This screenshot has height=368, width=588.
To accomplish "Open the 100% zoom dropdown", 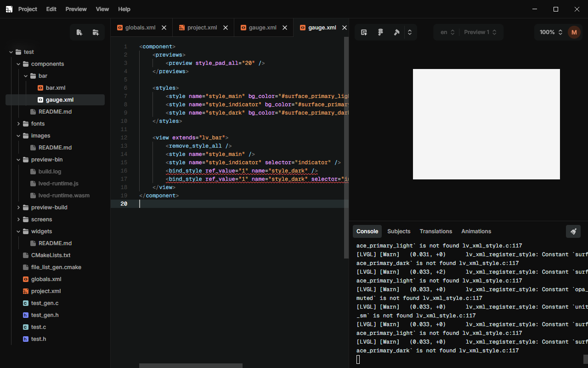I will [551, 32].
